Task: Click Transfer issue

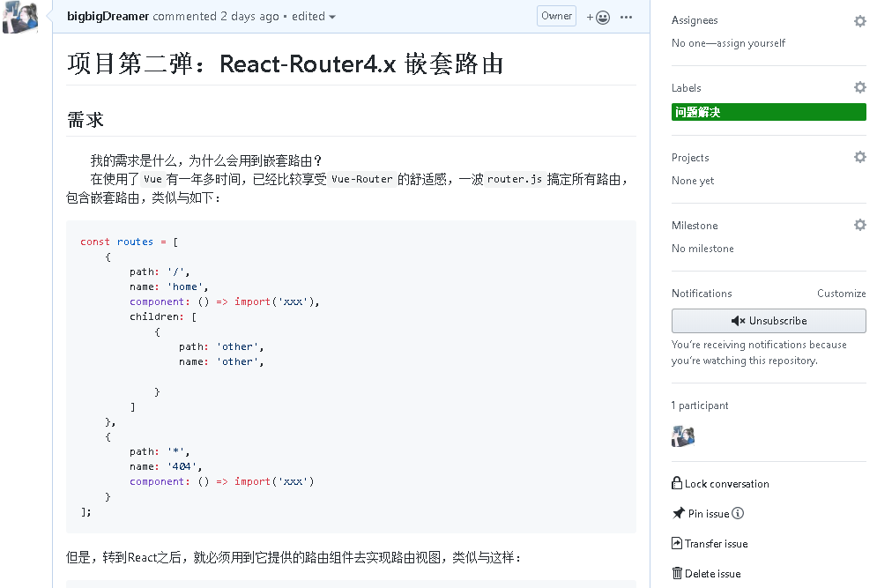Action: point(710,543)
